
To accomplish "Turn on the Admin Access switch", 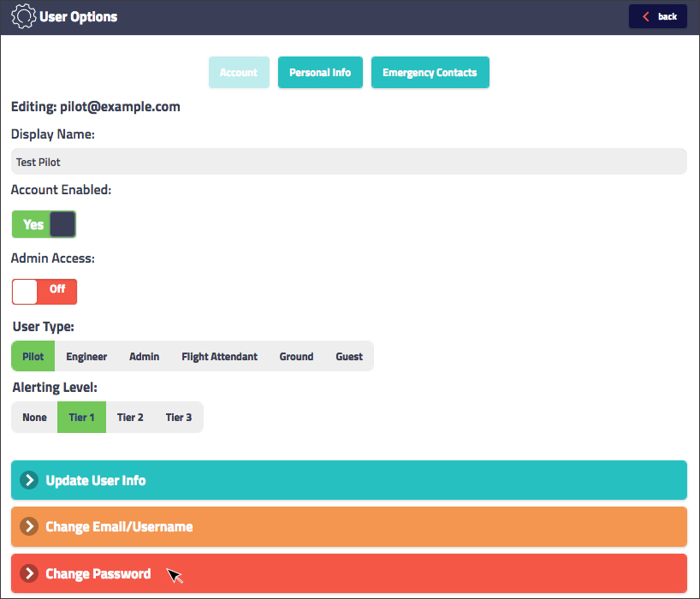I will 44,292.
